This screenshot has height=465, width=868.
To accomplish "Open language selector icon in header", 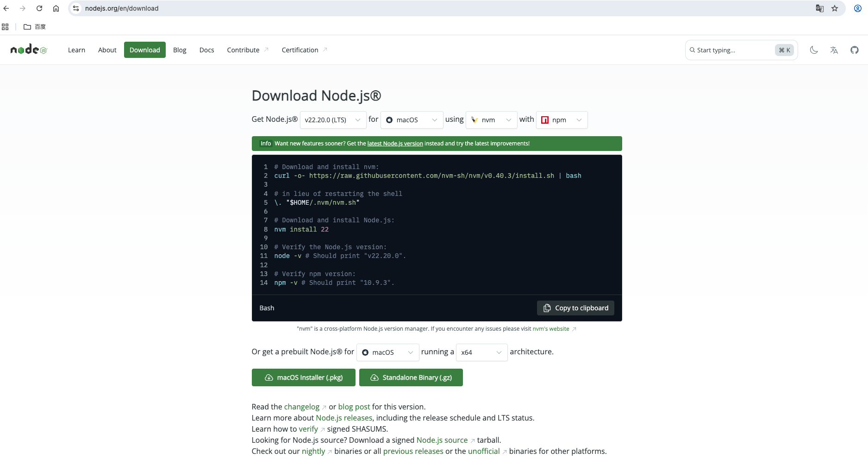I will point(834,50).
